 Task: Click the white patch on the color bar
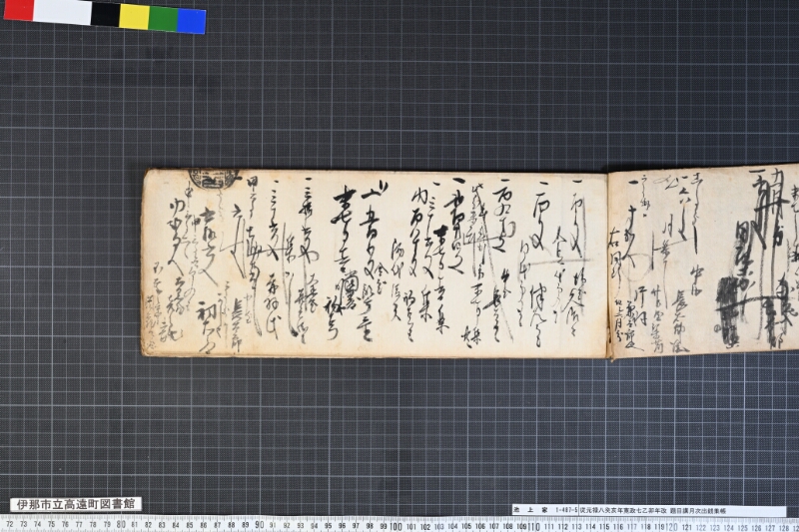pyautogui.click(x=62, y=12)
